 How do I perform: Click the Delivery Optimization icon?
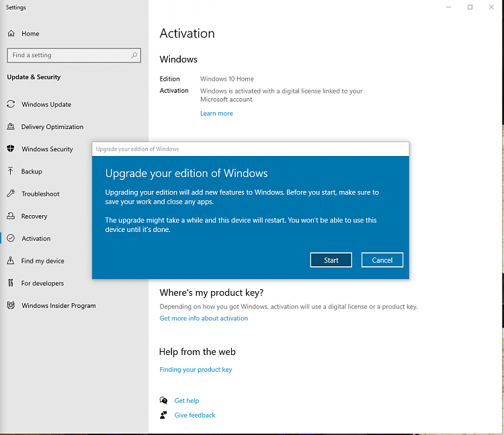[11, 126]
